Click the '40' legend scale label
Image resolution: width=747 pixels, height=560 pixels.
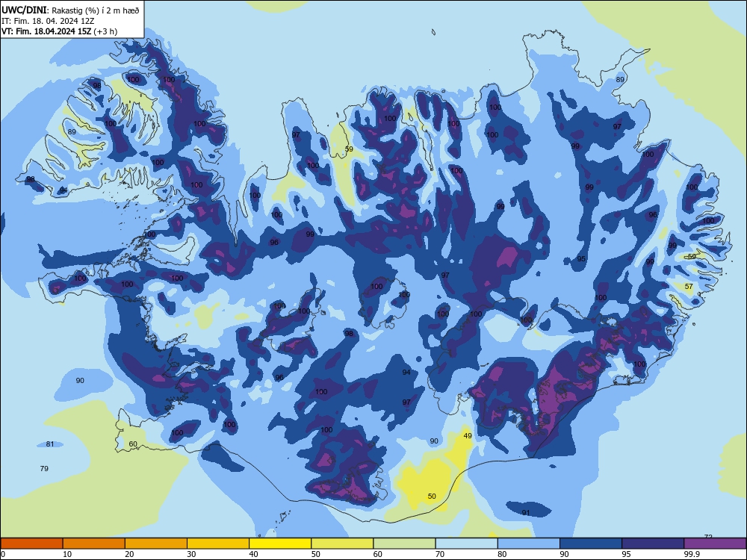tap(253, 554)
